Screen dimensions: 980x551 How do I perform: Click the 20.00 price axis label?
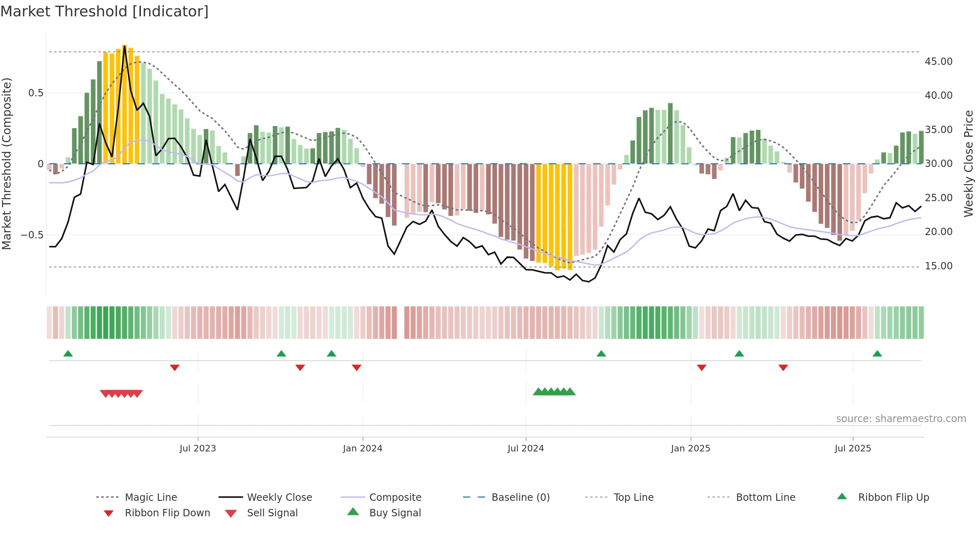[938, 232]
